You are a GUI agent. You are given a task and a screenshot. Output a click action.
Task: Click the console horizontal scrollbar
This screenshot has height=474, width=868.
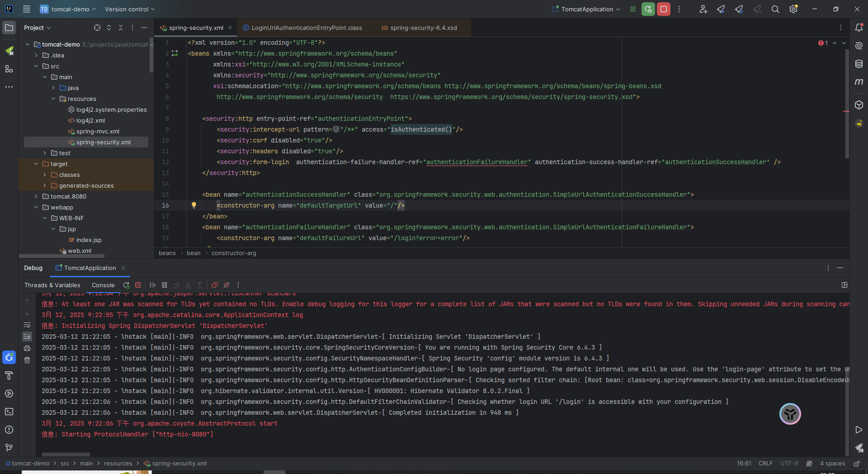pos(66,455)
